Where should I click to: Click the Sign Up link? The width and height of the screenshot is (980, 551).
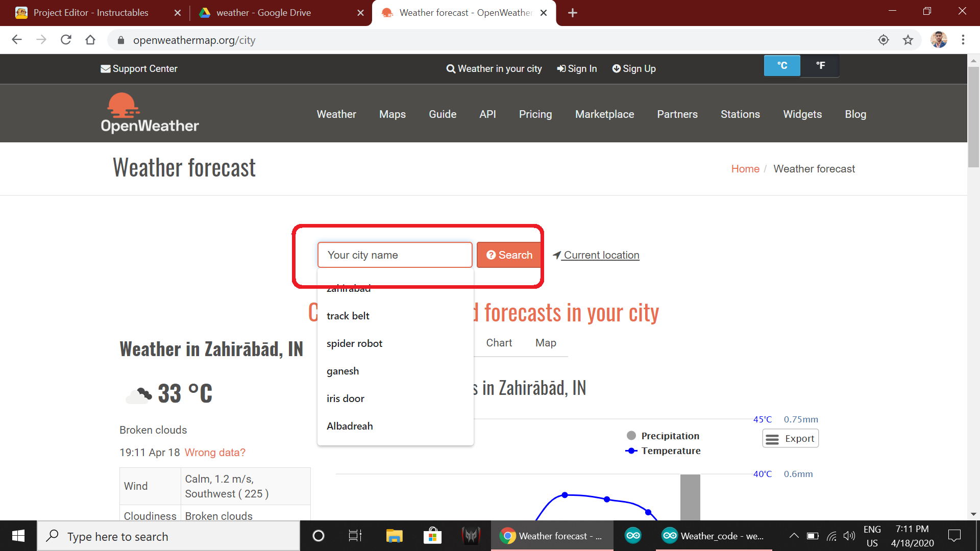634,68
